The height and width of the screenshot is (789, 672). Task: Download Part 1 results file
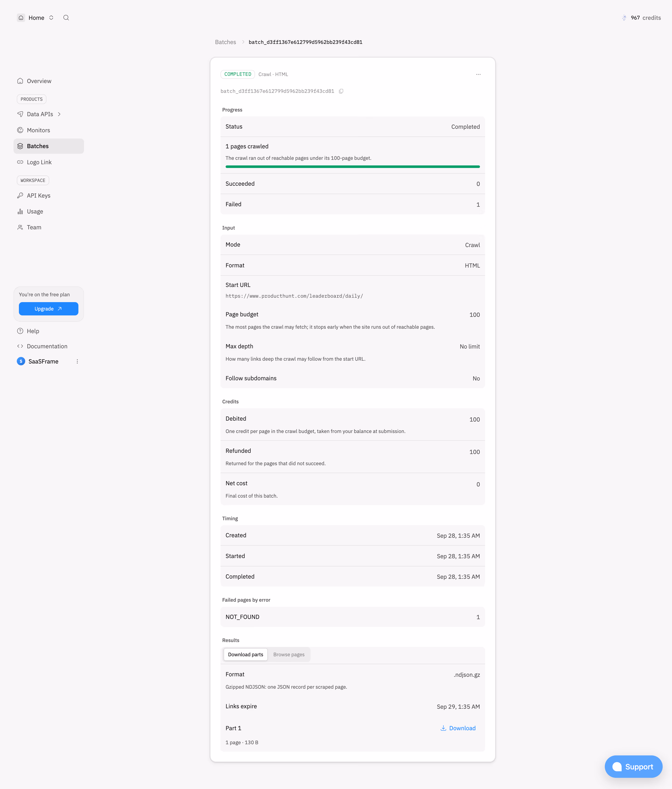click(458, 728)
